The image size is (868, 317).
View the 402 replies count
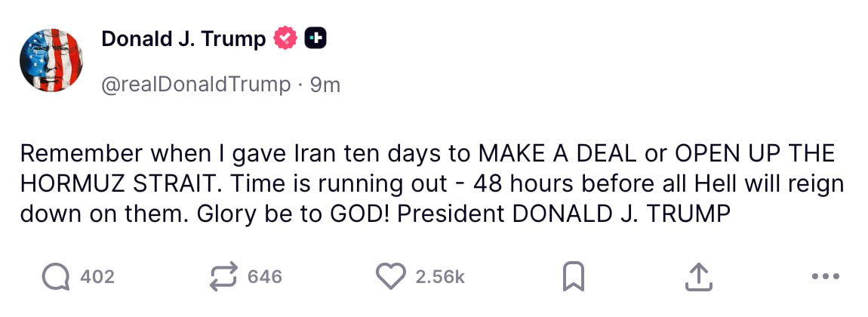(97, 277)
